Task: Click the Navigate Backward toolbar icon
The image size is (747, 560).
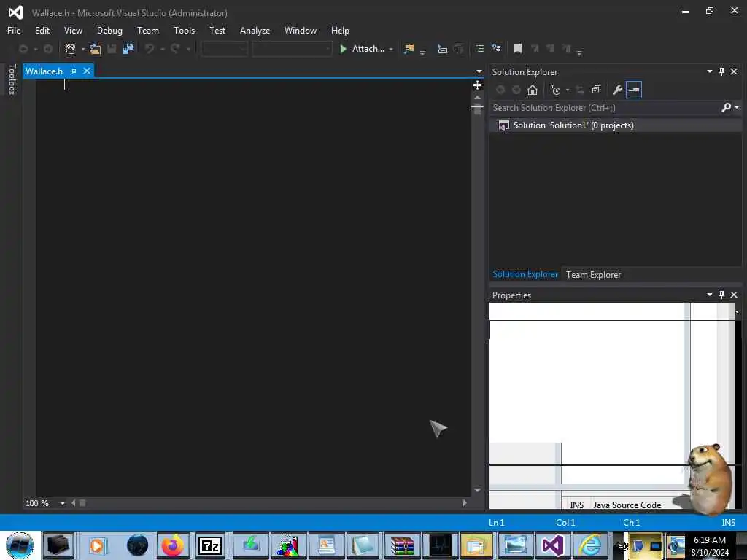Action: (23, 49)
